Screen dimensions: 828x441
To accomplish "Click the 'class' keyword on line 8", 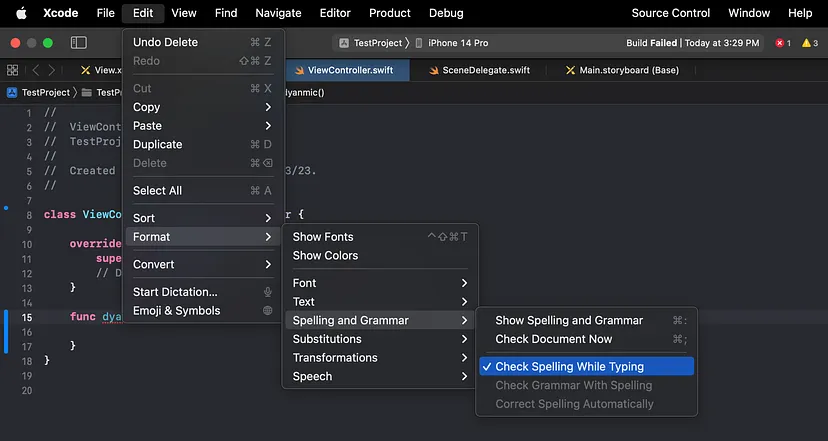I will [x=60, y=214].
